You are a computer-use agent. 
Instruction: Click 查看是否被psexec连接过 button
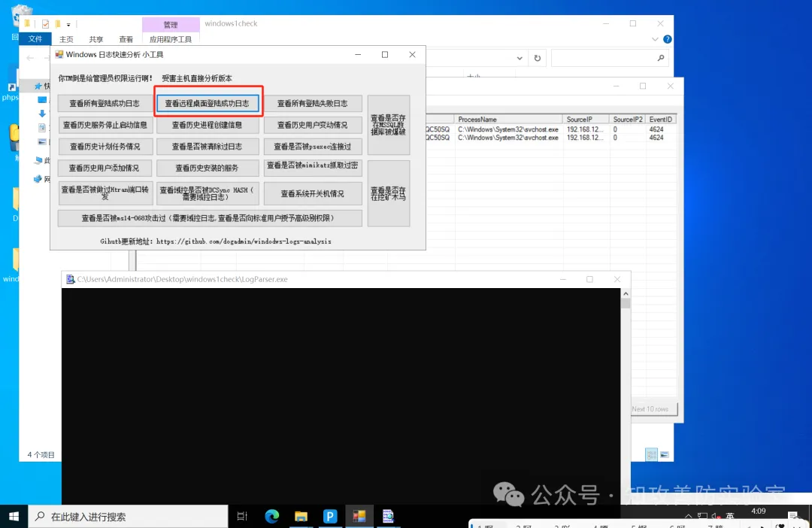point(313,147)
